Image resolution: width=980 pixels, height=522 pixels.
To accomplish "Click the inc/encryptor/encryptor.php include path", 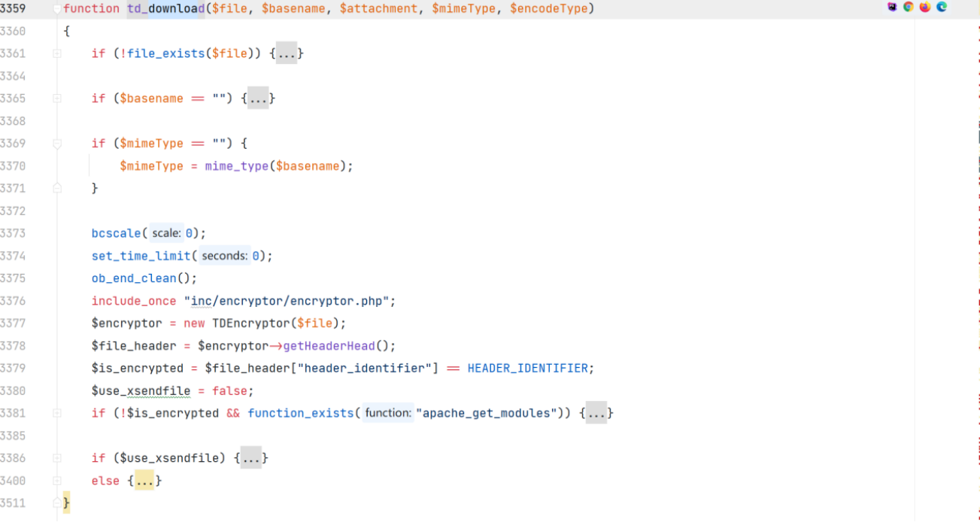I will [290, 301].
